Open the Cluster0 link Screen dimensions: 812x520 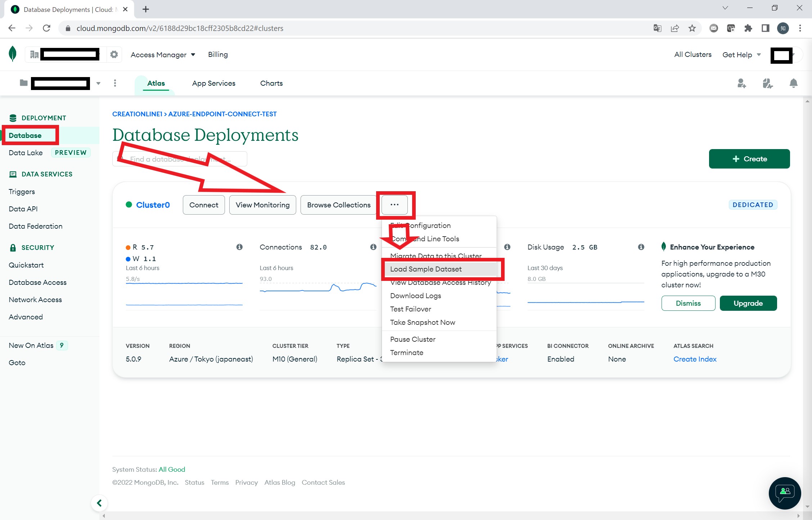pyautogui.click(x=153, y=205)
